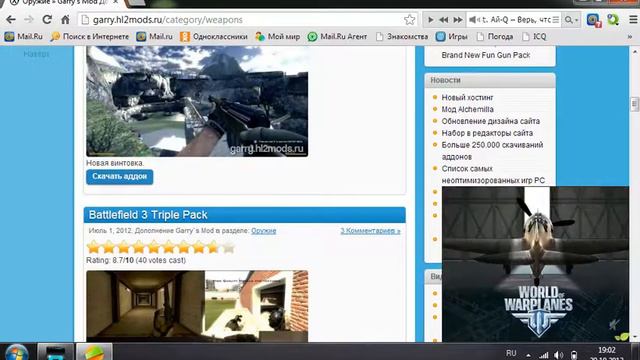Open Список самых неоптимизированных игр news
This screenshot has height=360, width=640.
point(493,174)
